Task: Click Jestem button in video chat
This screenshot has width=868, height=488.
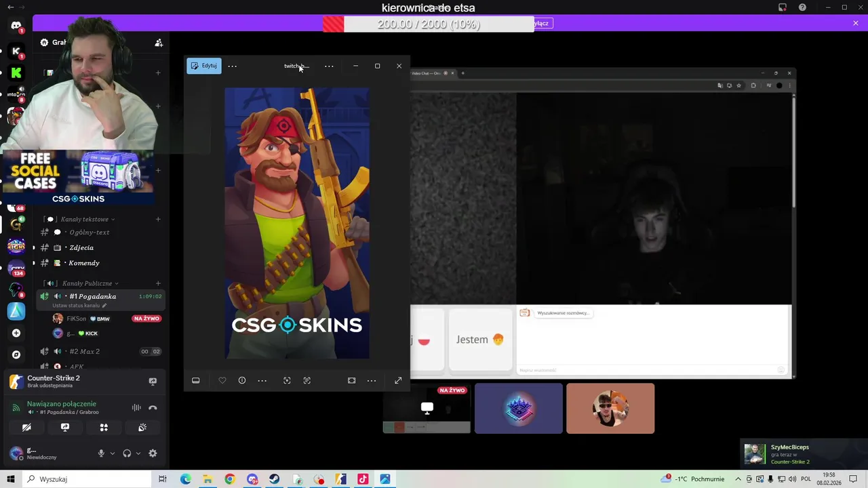Action: tap(480, 340)
